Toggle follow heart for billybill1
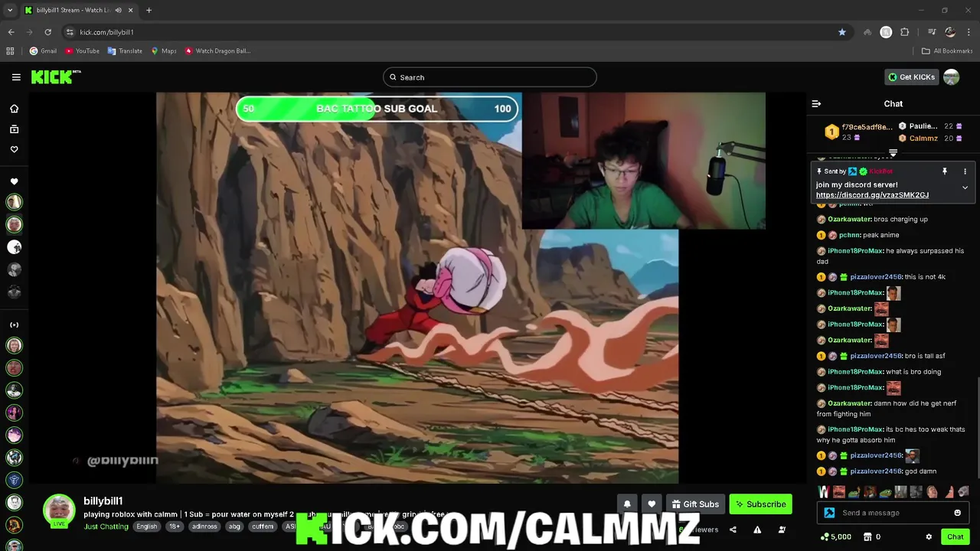The height and width of the screenshot is (551, 980). (x=652, y=504)
